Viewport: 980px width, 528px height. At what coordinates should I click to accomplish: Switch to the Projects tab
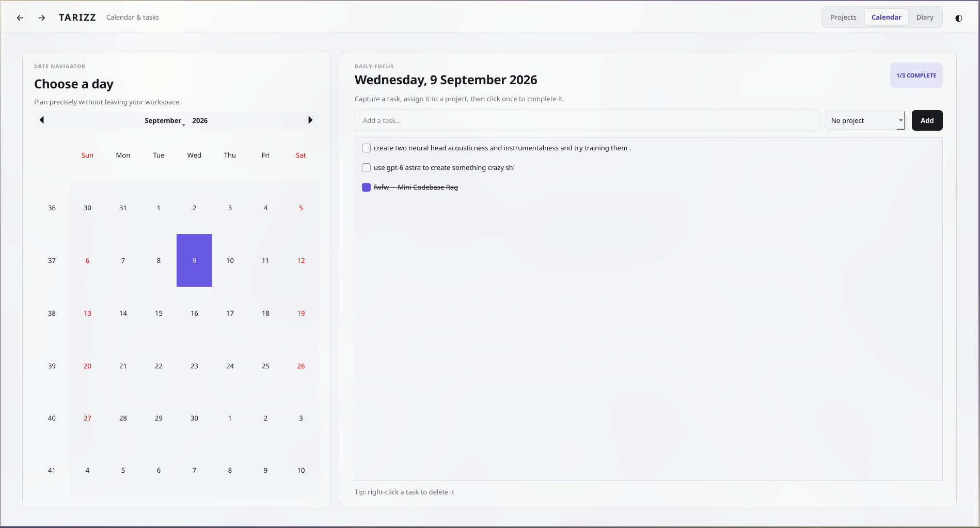843,18
